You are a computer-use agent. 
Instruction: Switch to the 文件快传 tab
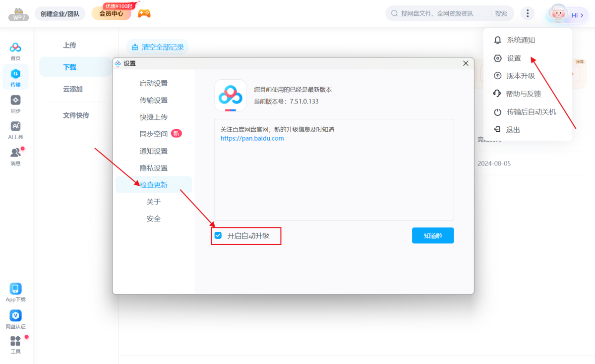tap(76, 115)
